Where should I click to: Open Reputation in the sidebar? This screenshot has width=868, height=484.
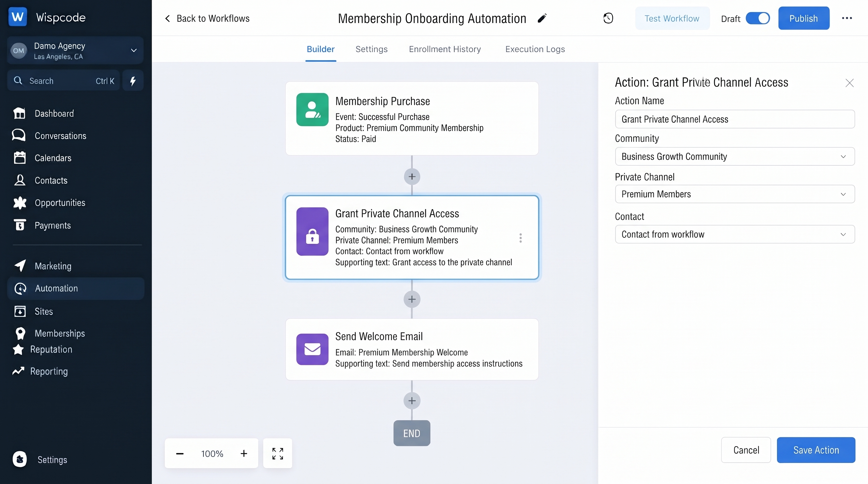(x=42, y=349)
